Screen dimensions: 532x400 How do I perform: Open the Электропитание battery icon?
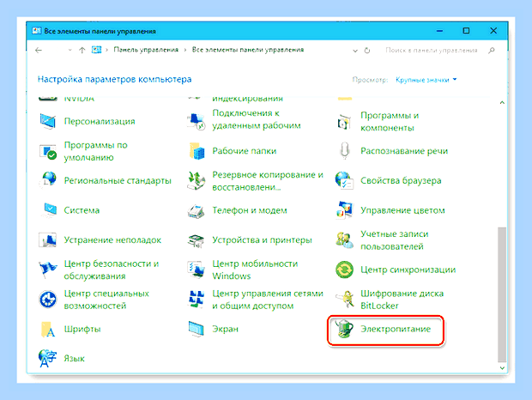coord(344,329)
